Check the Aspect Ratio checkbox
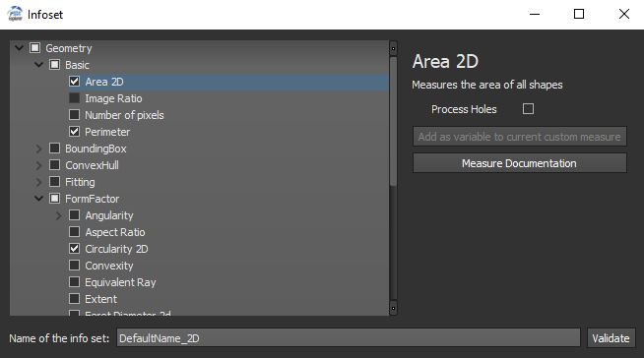Image resolution: width=644 pixels, height=358 pixels. [x=74, y=232]
